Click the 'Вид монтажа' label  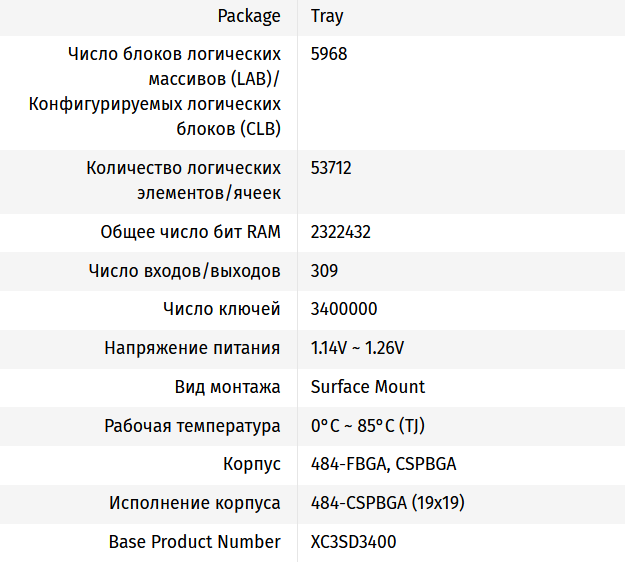click(227, 387)
